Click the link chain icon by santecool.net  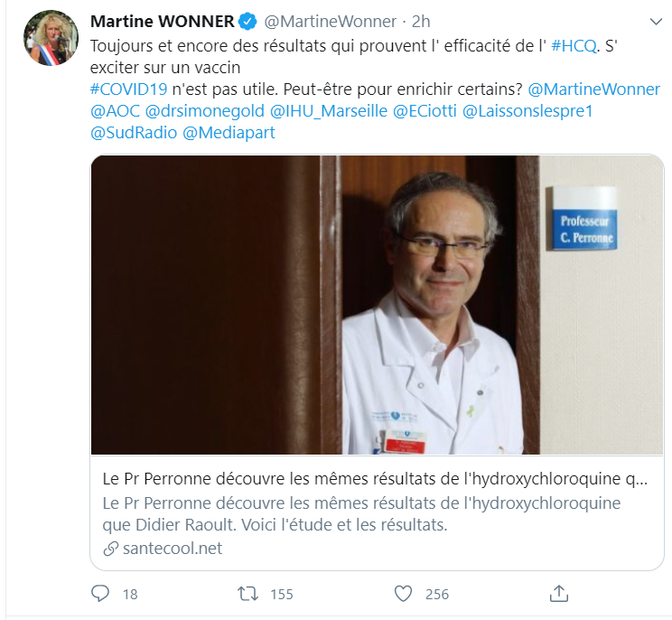pos(110,549)
